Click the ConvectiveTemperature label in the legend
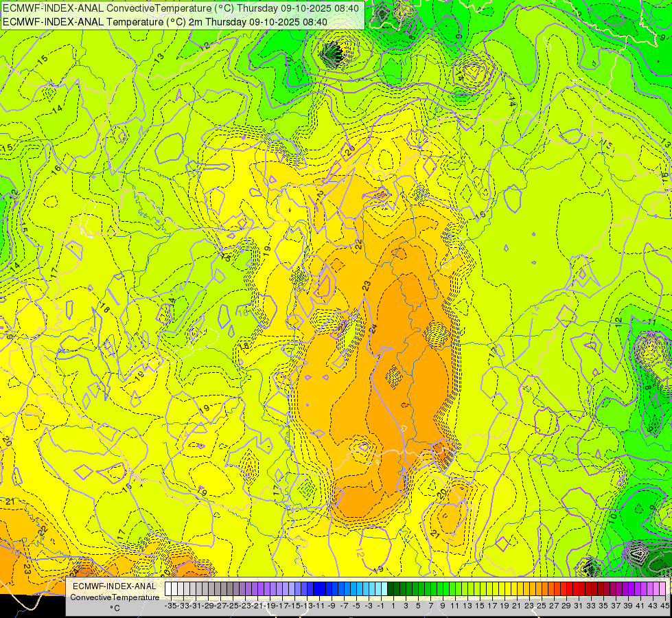672x618 pixels. 115,597
